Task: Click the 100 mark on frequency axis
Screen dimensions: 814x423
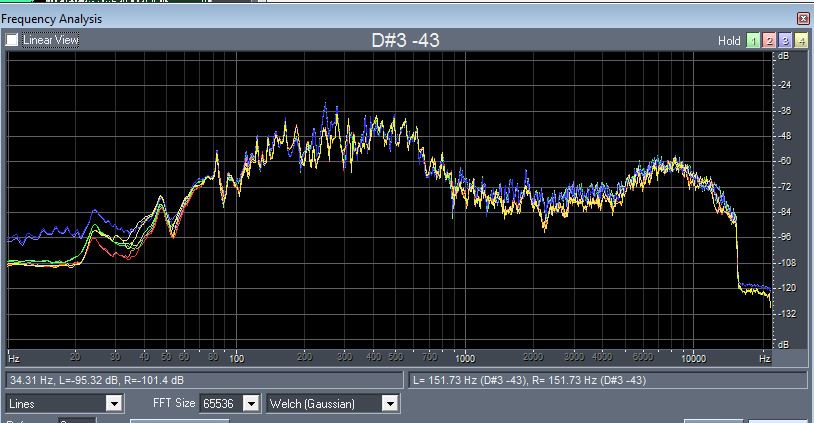Action: click(236, 357)
